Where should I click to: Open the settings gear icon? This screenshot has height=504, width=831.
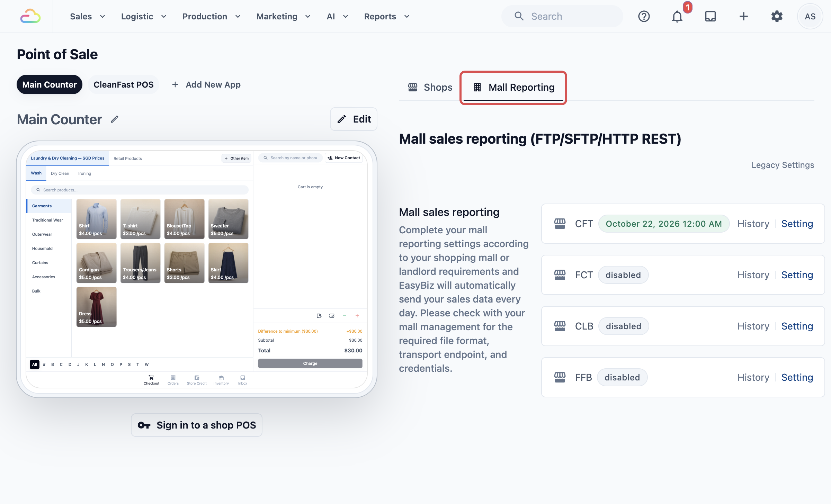point(777,16)
